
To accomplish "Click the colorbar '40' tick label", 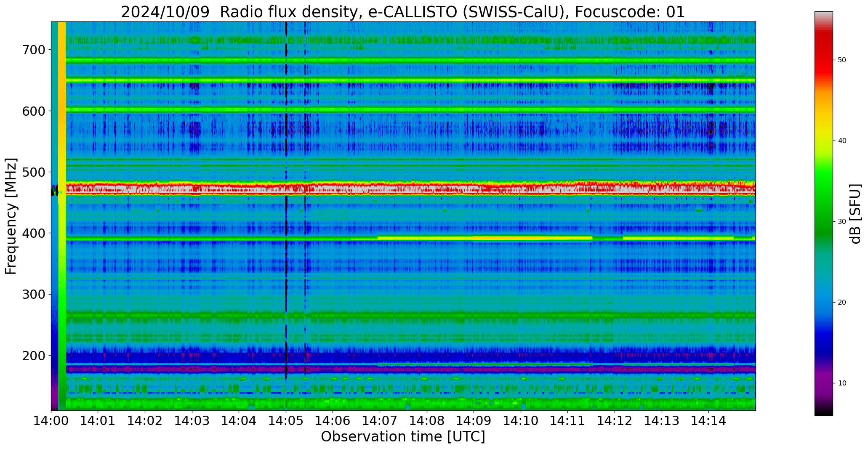I will pyautogui.click(x=842, y=141).
